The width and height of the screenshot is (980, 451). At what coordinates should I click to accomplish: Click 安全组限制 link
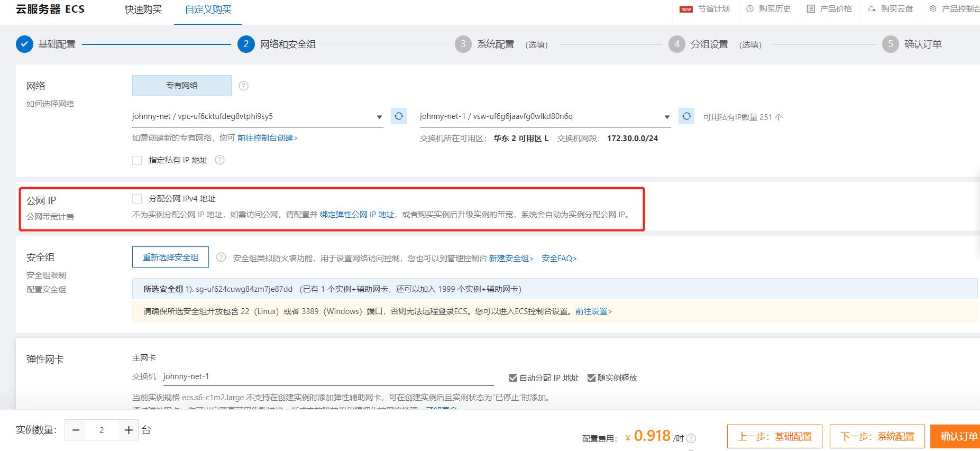(46, 275)
